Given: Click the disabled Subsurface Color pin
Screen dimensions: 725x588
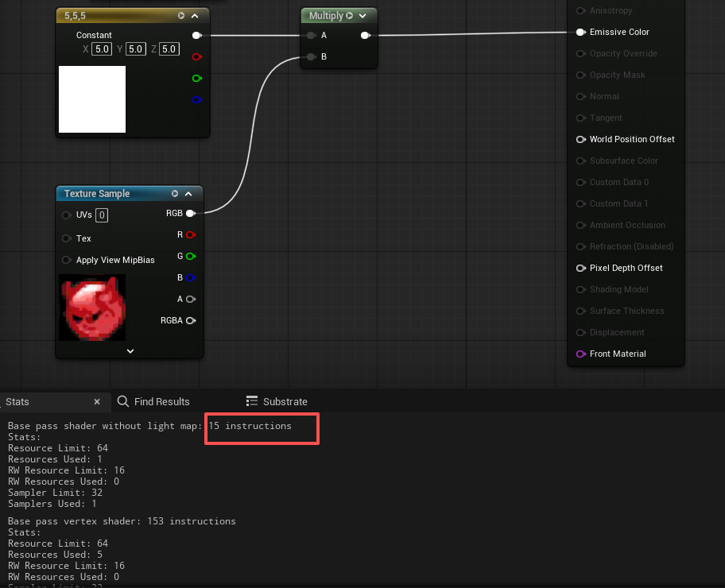Looking at the screenshot, I should [x=581, y=161].
